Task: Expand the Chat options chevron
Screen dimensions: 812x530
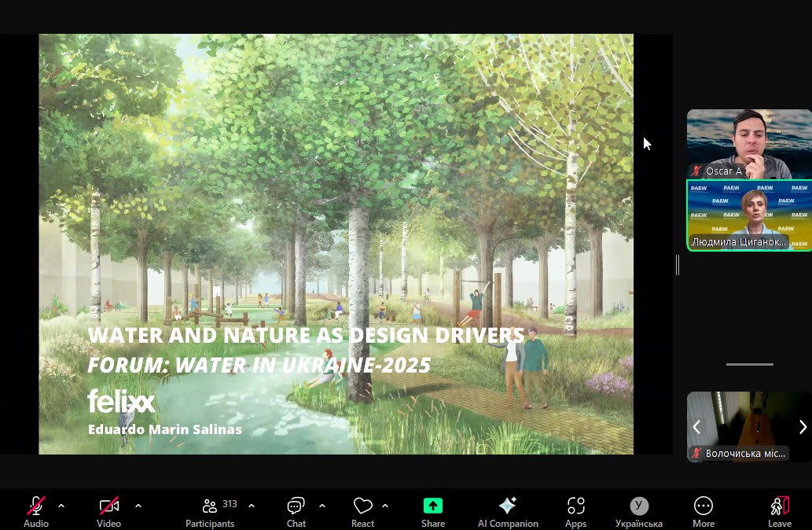Action: 322,506
